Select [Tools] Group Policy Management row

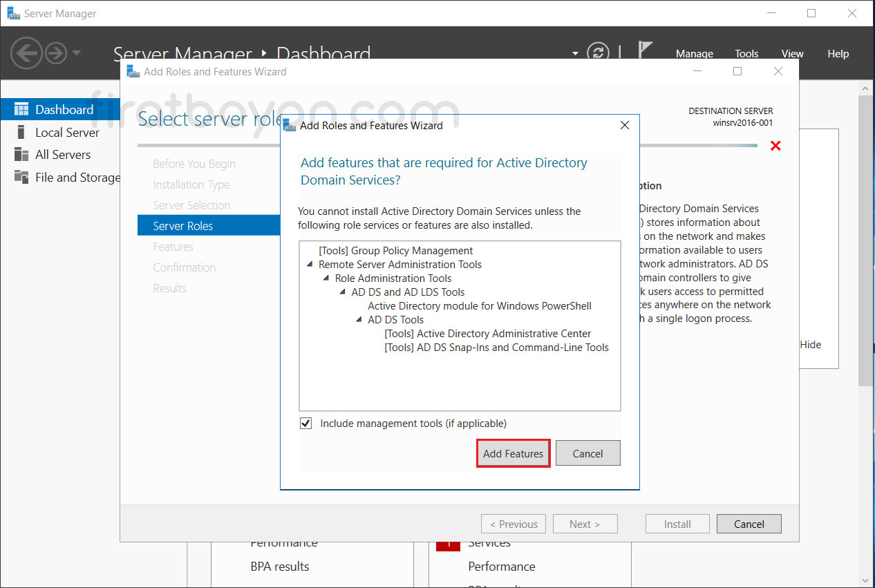click(395, 251)
